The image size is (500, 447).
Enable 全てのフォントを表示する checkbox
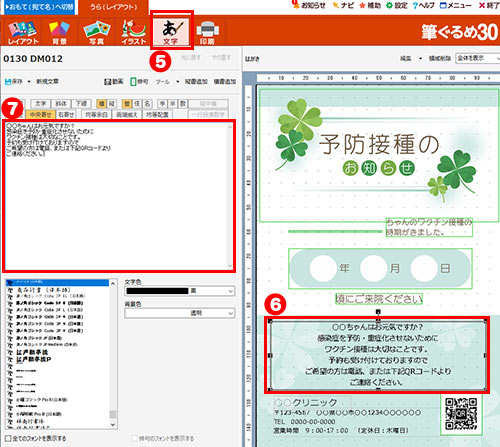click(x=8, y=438)
